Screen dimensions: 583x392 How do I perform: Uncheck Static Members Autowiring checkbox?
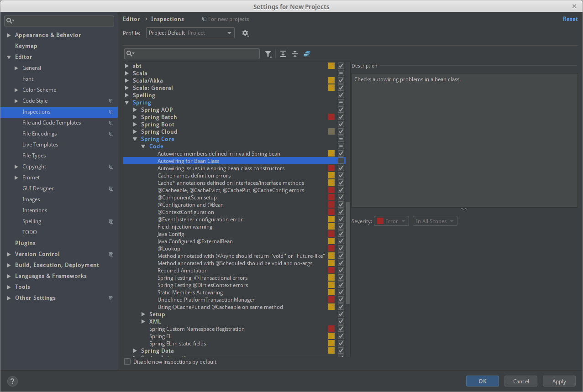tap(341, 292)
